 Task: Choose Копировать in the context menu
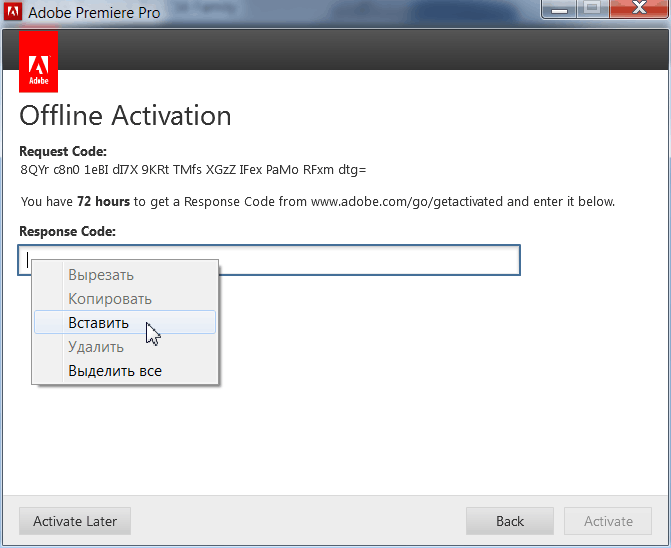[125, 299]
